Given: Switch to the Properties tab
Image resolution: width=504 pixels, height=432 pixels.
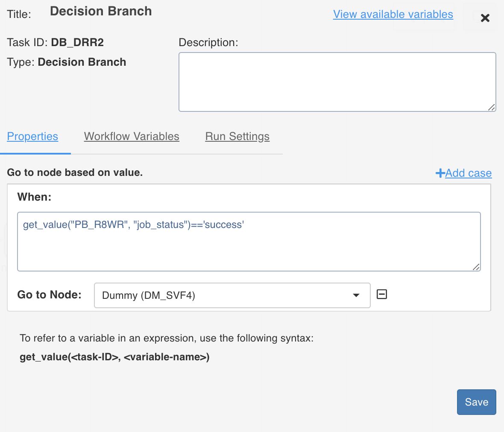Looking at the screenshot, I should click(x=32, y=137).
